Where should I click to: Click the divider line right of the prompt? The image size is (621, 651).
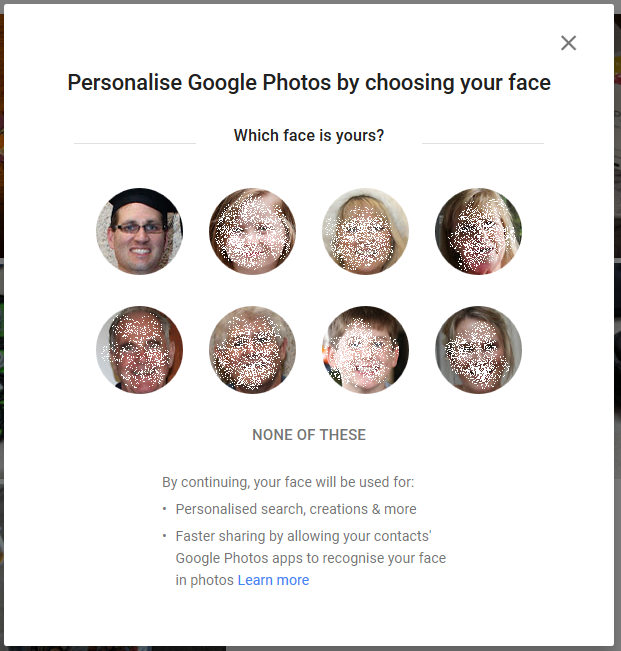pyautogui.click(x=482, y=143)
